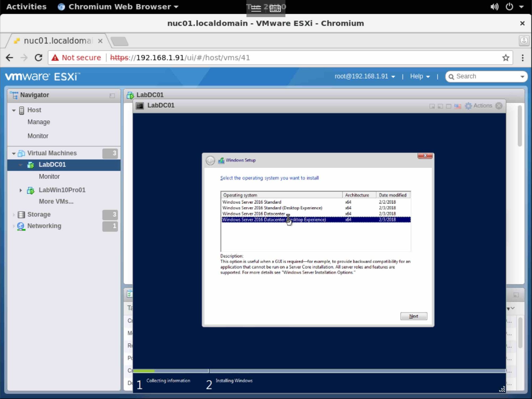Select Manage under Host
The width and height of the screenshot is (532, 399).
pyautogui.click(x=39, y=122)
